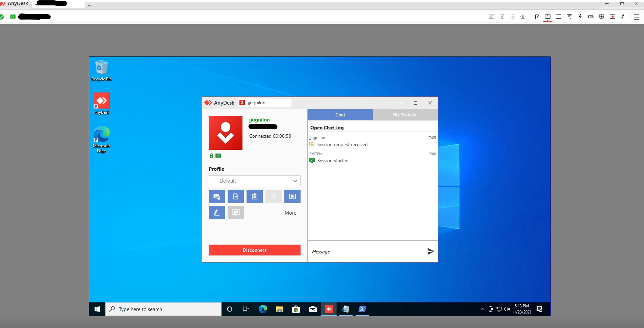Click the Connected 00:06:58 status text
644x328 pixels.
point(270,136)
